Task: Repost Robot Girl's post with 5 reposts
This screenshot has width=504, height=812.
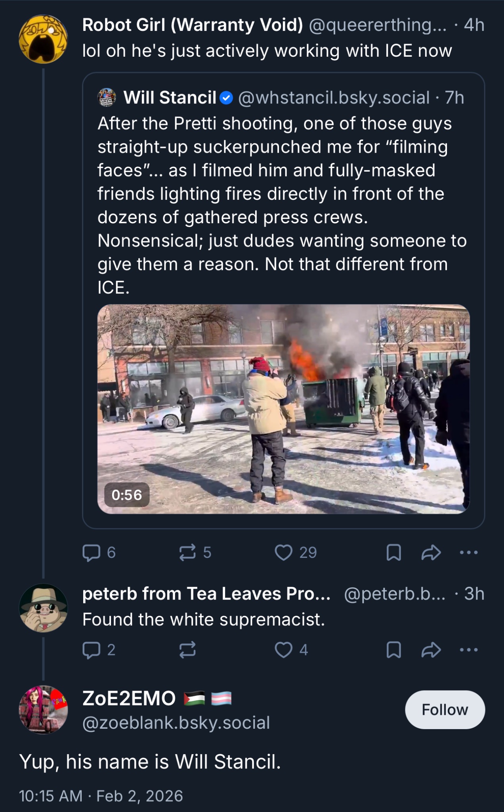Action: tap(195, 552)
